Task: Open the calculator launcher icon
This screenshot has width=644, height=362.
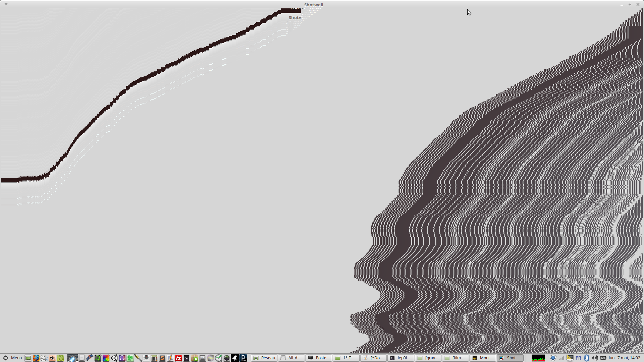Action: 154,358
